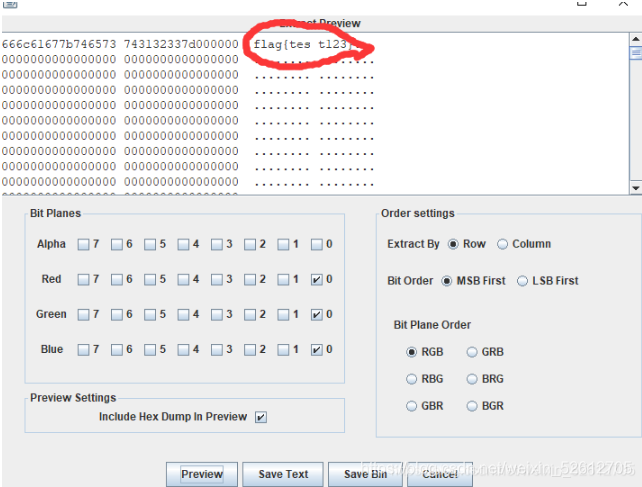
Task: Enable Alpha bit plane 6
Action: pyautogui.click(x=117, y=245)
